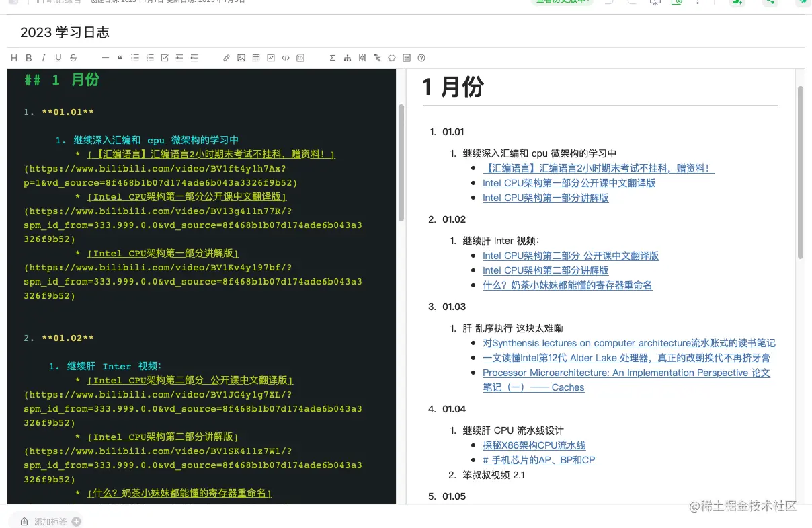Insert a table
Viewport: 812px width, 528px height.
256,58
